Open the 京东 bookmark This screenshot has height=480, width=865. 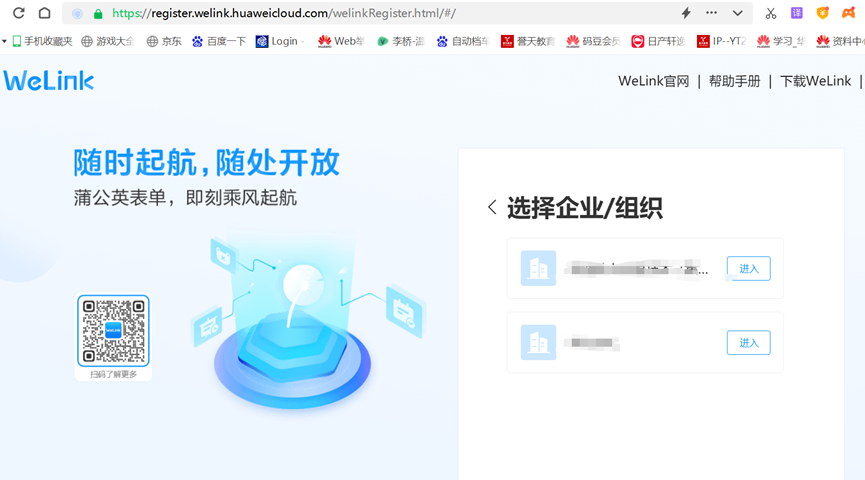click(x=164, y=41)
